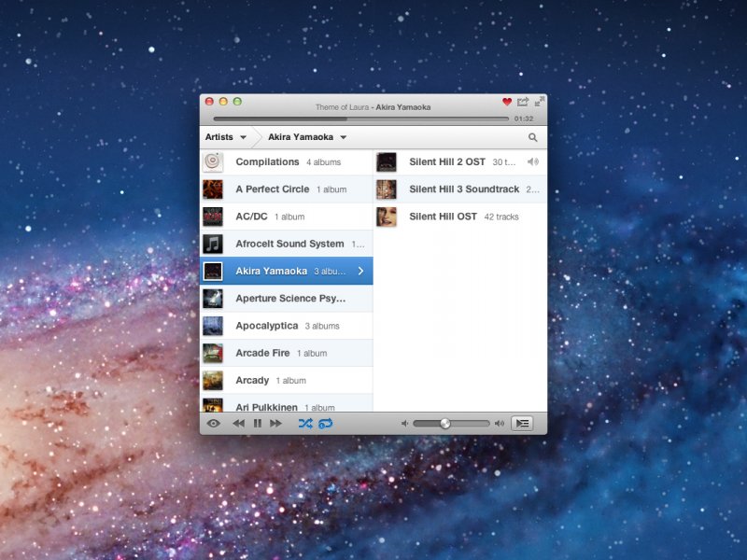Minimize the player window
Screen dimensions: 747x560
223,102
